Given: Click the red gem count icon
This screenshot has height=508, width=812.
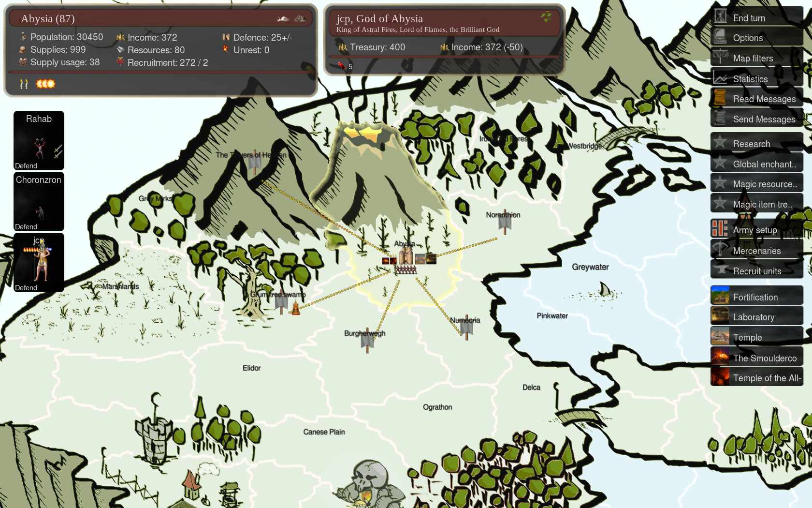Looking at the screenshot, I should tap(341, 66).
